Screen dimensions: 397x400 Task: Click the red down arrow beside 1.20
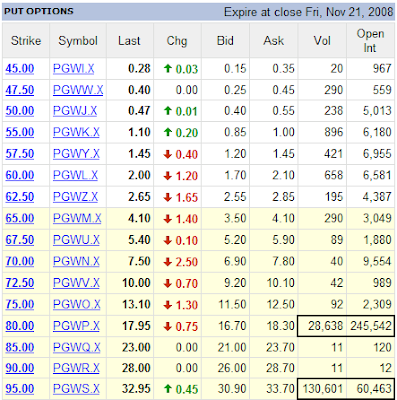point(168,176)
